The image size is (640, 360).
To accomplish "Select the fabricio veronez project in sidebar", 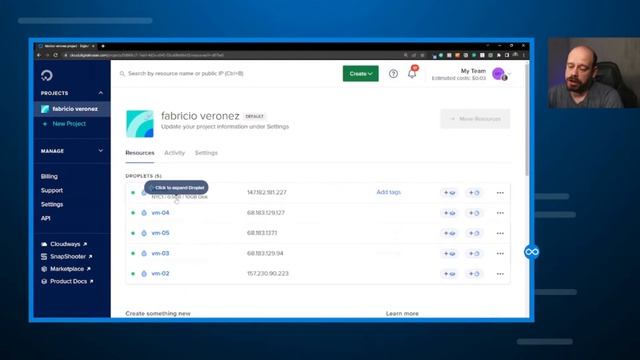I will click(x=72, y=109).
